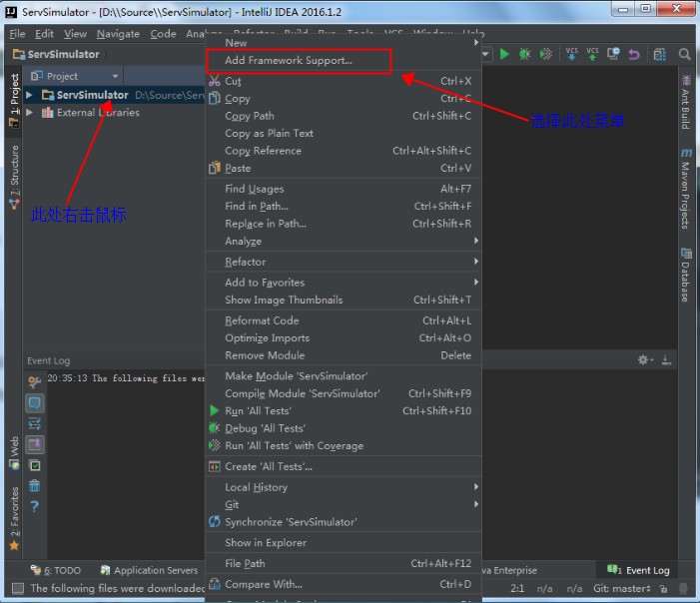Screen dimensions: 700x603
Task: Click the Event Log status bar button
Action: click(638, 570)
